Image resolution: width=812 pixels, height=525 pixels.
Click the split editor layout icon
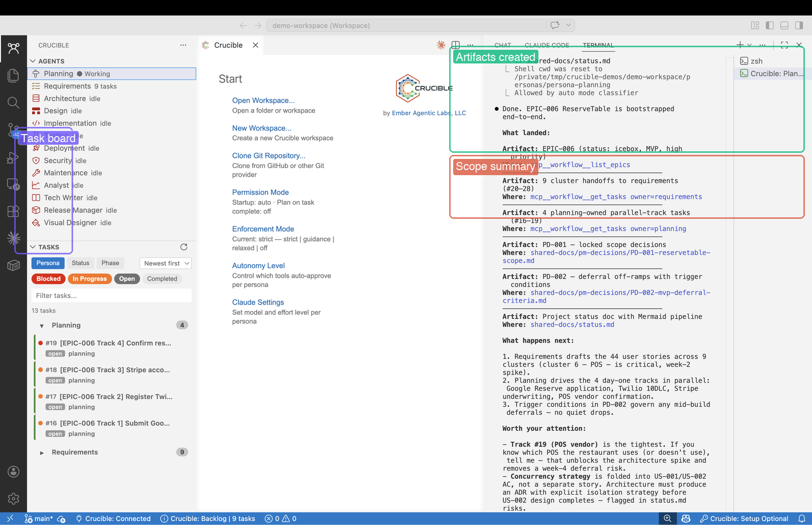[456, 45]
